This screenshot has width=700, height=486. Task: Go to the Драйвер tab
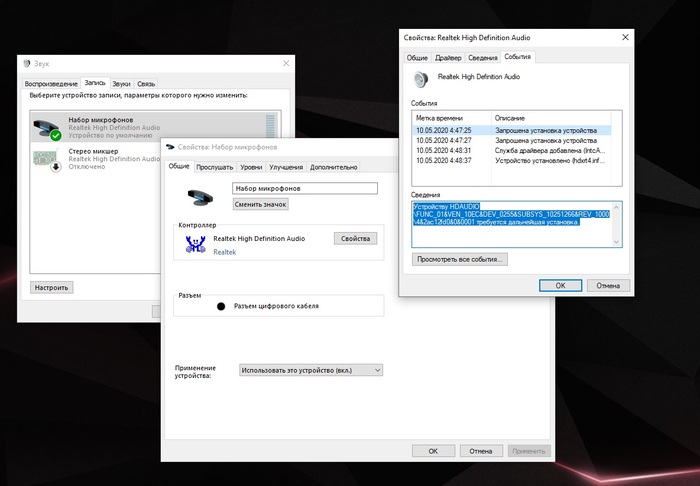point(448,57)
